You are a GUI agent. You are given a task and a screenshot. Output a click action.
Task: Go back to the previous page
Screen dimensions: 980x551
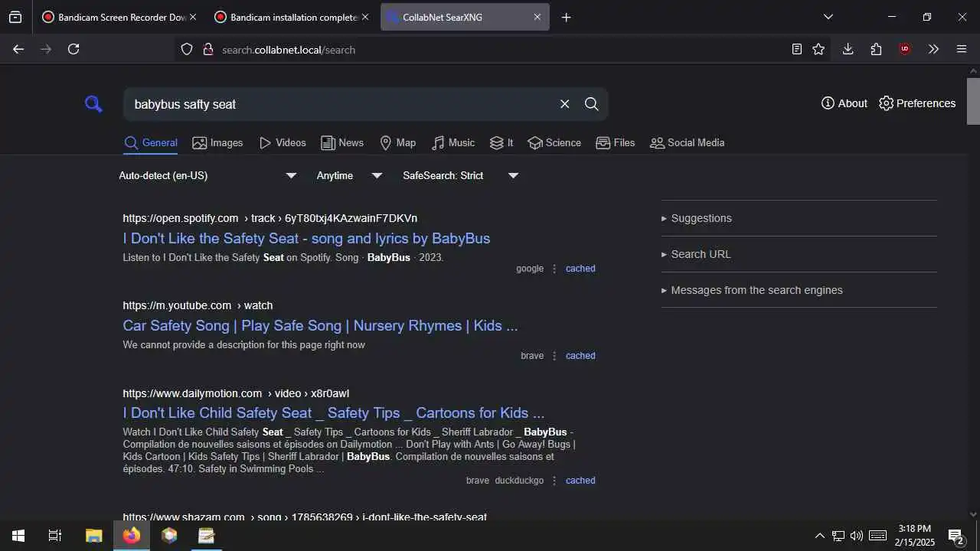pos(18,49)
